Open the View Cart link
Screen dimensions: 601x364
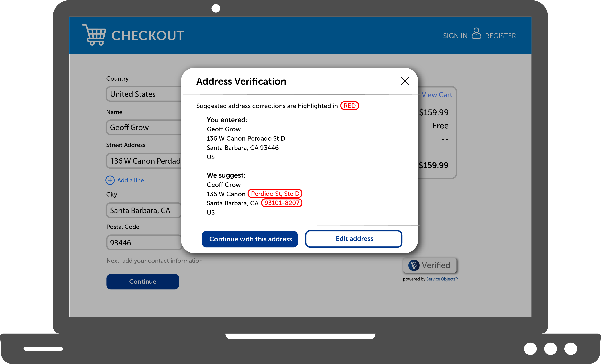coord(437,95)
